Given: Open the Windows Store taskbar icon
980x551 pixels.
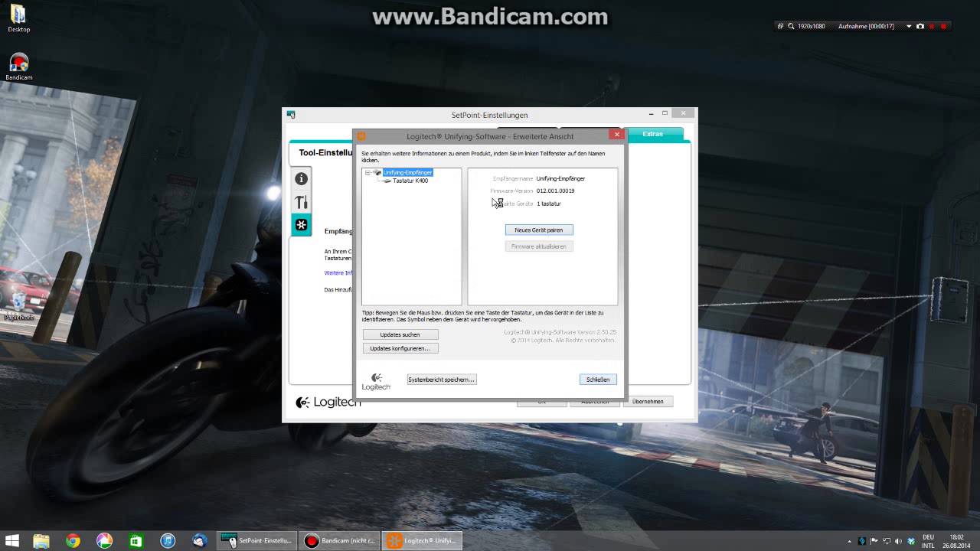Looking at the screenshot, I should pyautogui.click(x=136, y=541).
